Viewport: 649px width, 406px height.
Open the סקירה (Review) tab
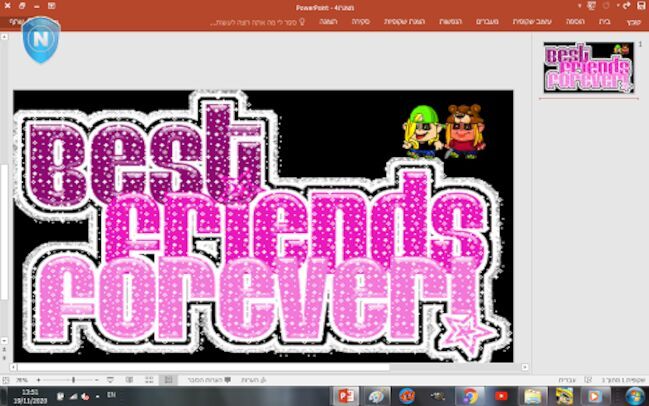(x=361, y=21)
